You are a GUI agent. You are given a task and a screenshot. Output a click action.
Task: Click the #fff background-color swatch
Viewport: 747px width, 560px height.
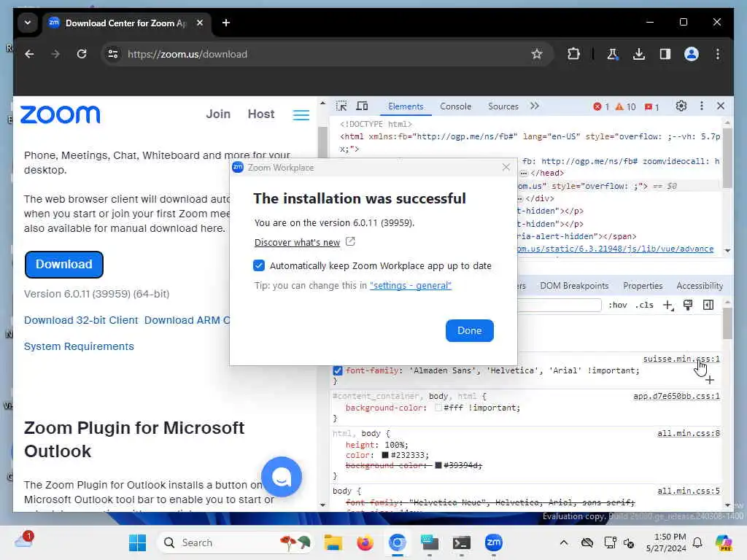pos(438,408)
